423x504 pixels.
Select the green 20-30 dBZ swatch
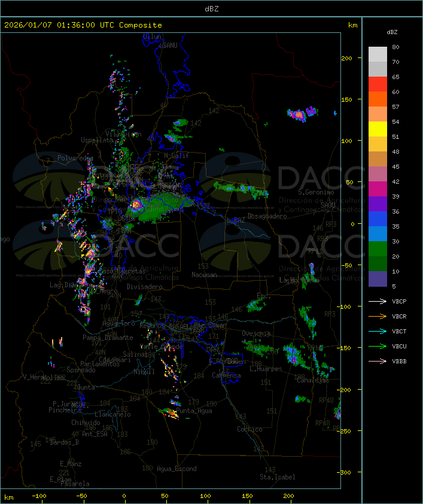tap(378, 248)
